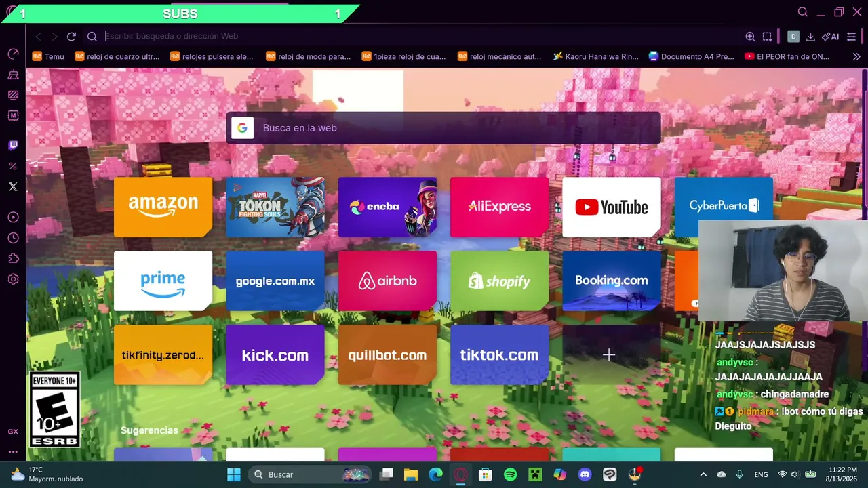868x488 pixels.
Task: Open the zoom control icon in the address bar
Action: click(750, 37)
